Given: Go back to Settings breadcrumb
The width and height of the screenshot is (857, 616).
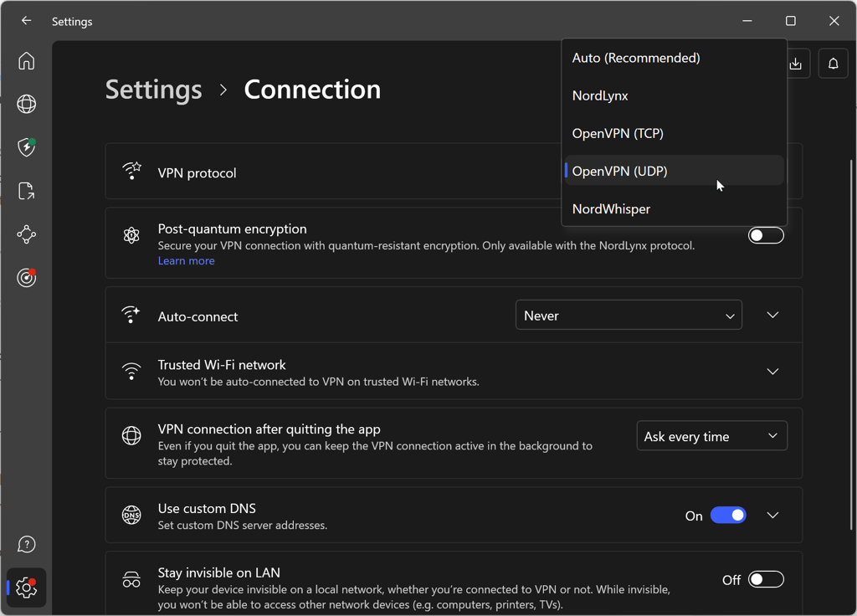Looking at the screenshot, I should click(x=154, y=90).
